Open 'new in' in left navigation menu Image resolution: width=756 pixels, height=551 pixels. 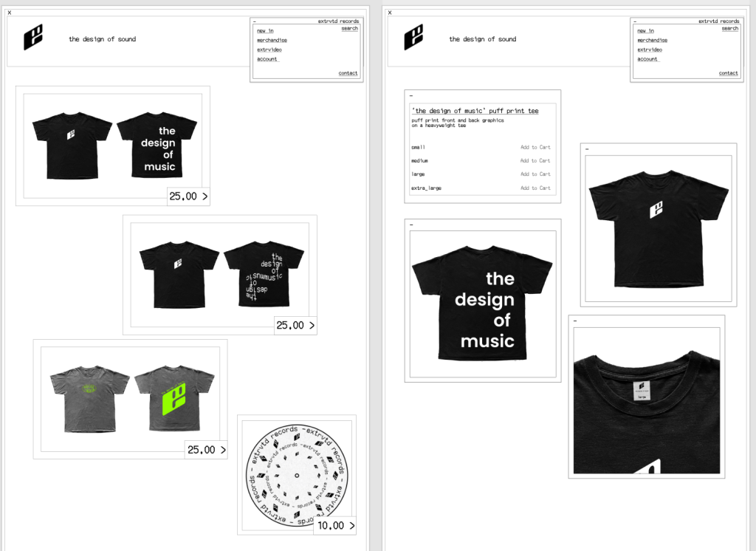tap(265, 30)
